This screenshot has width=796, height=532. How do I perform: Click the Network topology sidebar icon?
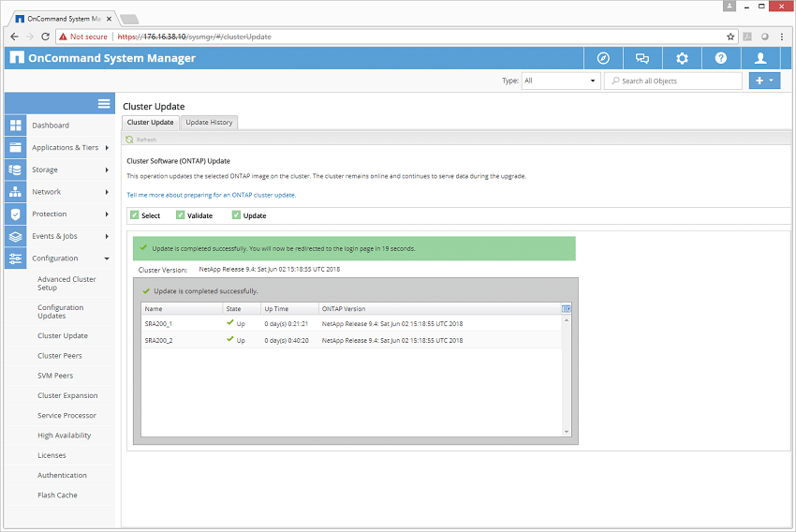tap(16, 192)
